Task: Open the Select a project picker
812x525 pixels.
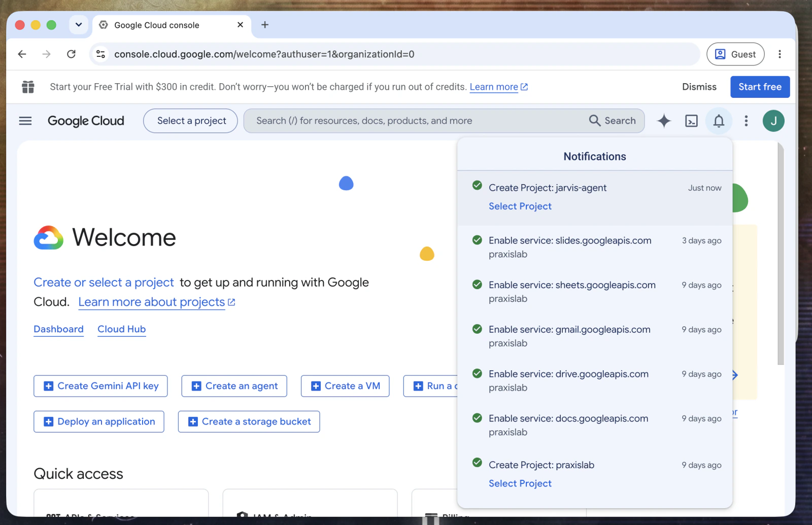Action: pos(190,121)
